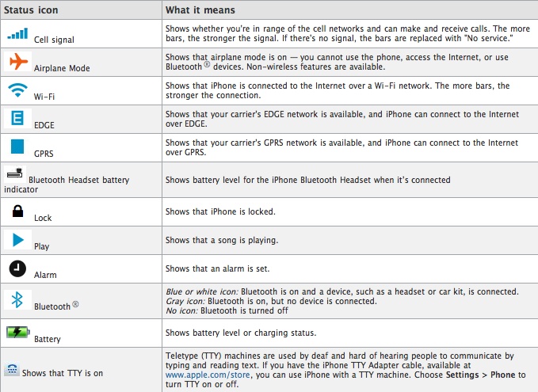Click the blue GPRS square icon

[x=17, y=147]
